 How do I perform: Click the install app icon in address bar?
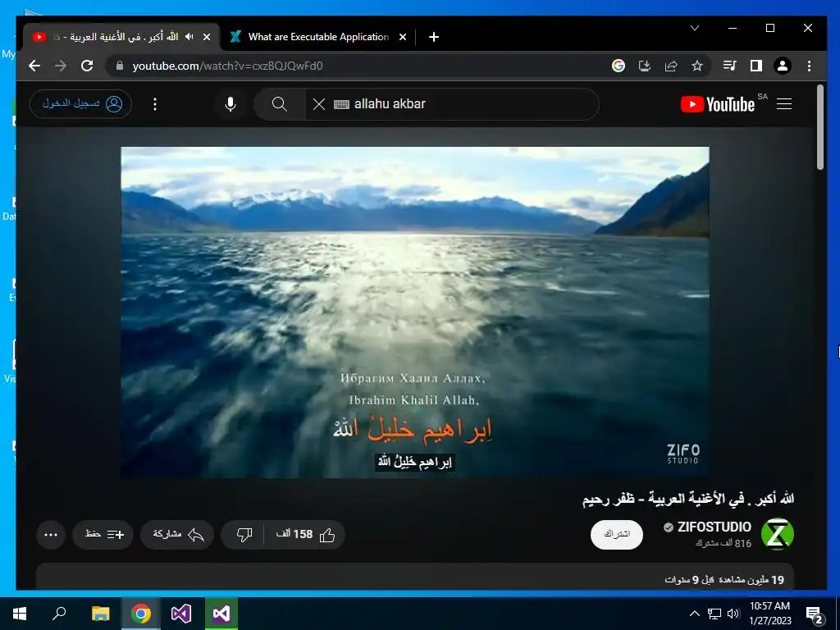click(645, 66)
